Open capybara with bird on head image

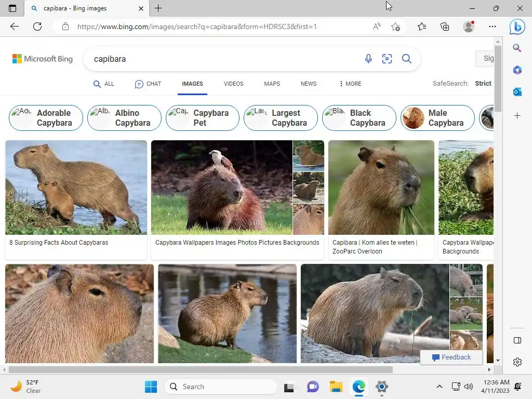pyautogui.click(x=221, y=187)
